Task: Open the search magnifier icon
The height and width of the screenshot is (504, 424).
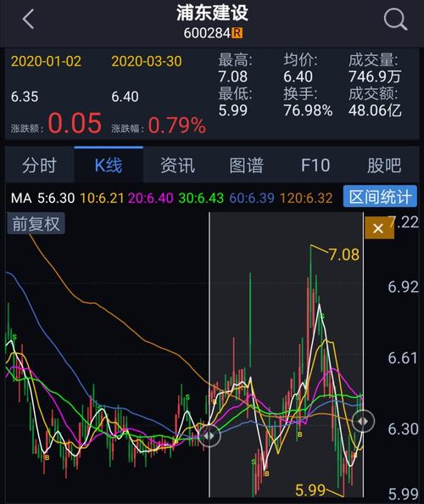Action: (x=395, y=20)
